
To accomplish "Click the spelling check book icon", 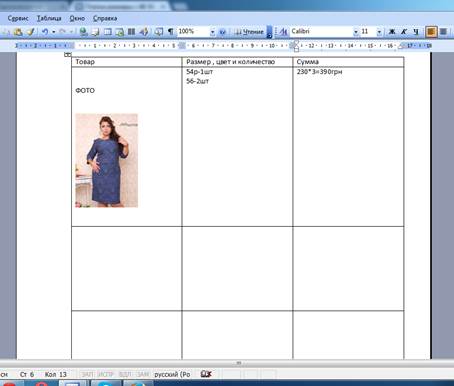I will click(x=206, y=374).
